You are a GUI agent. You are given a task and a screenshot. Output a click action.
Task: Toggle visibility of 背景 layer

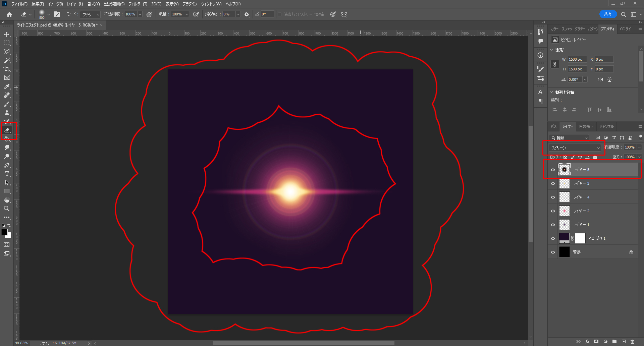pyautogui.click(x=553, y=252)
